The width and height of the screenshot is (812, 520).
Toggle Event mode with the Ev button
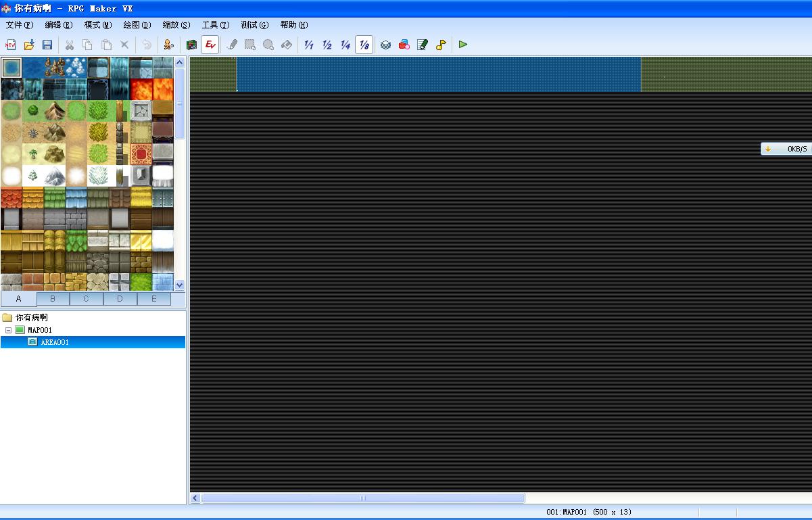coord(210,45)
